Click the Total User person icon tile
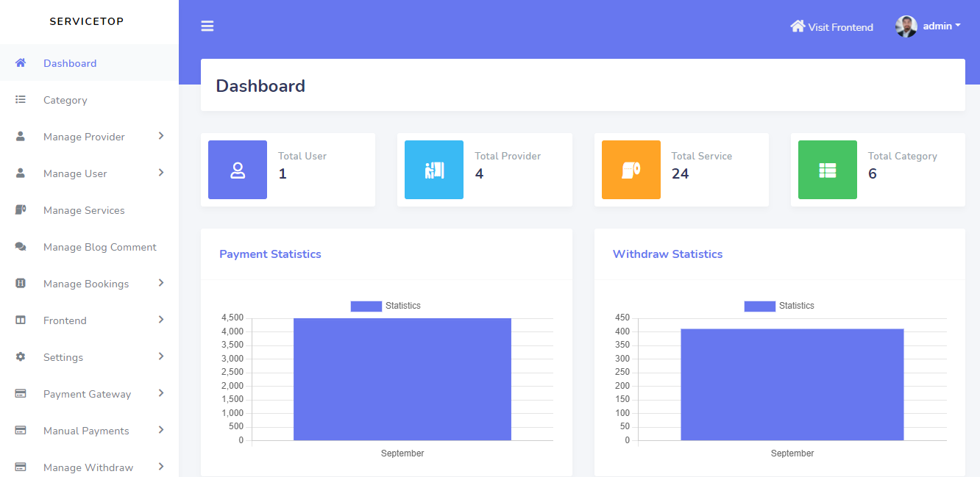Image resolution: width=980 pixels, height=477 pixels. (x=238, y=170)
